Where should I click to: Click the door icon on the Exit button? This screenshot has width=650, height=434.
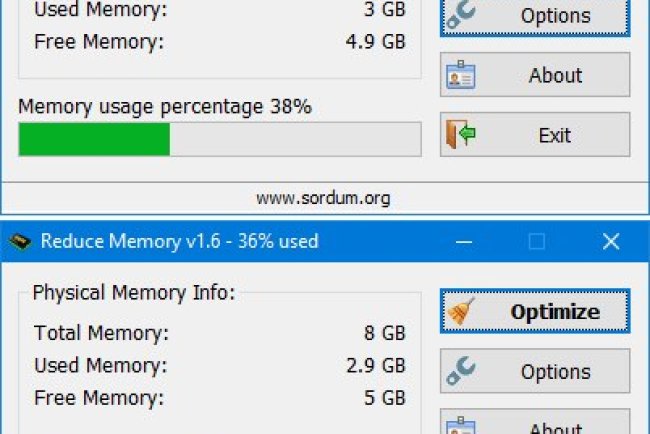[461, 135]
